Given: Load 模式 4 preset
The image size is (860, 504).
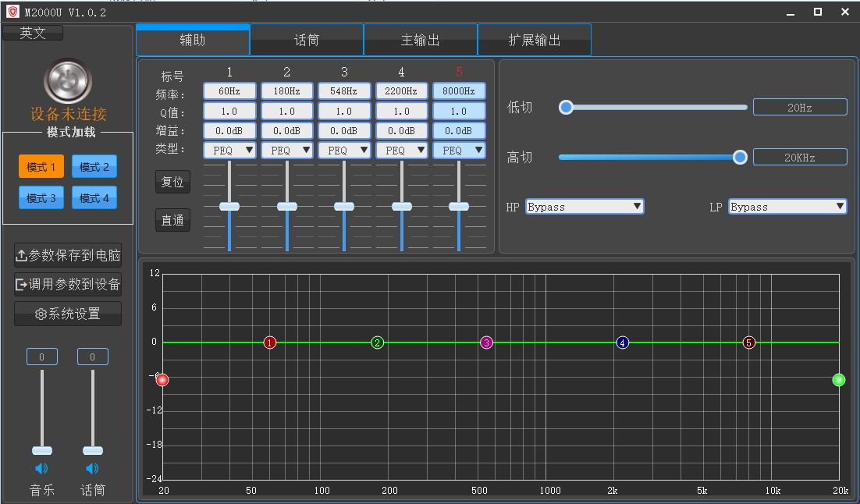Looking at the screenshot, I should 94,198.
